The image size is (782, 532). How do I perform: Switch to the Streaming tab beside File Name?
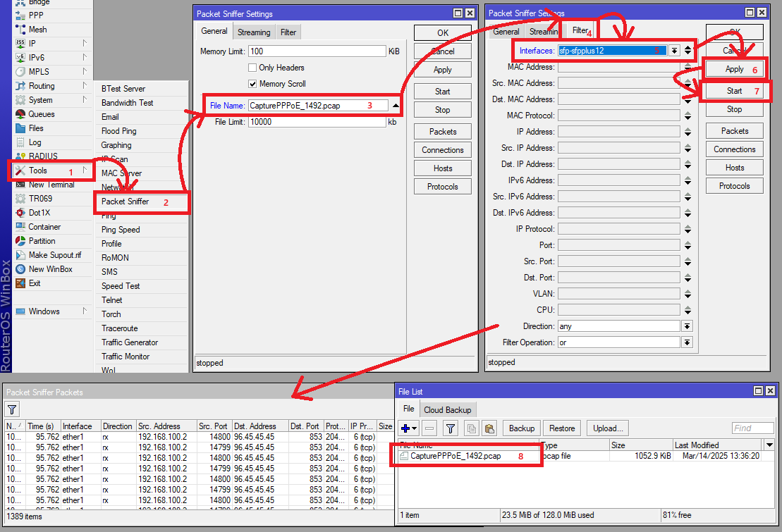(x=254, y=32)
